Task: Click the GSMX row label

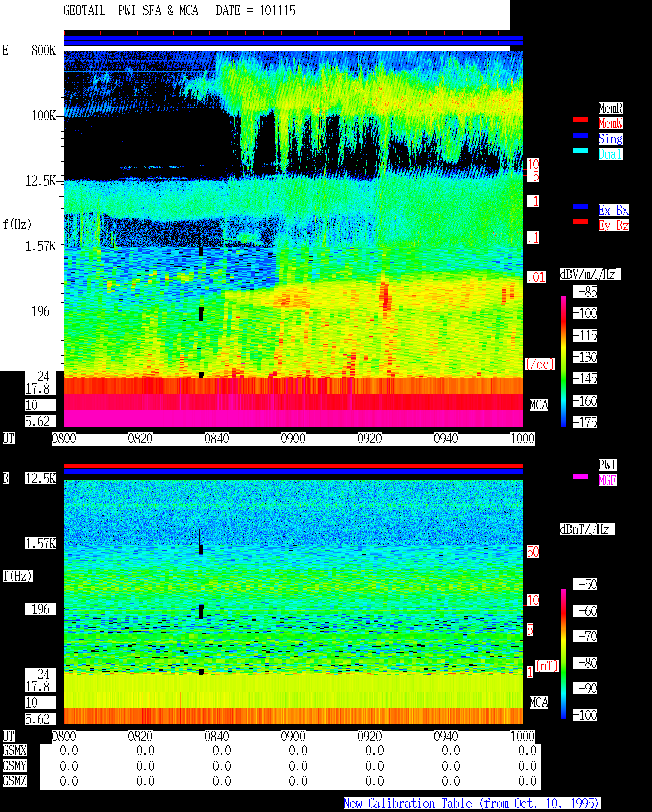Action: point(14,751)
